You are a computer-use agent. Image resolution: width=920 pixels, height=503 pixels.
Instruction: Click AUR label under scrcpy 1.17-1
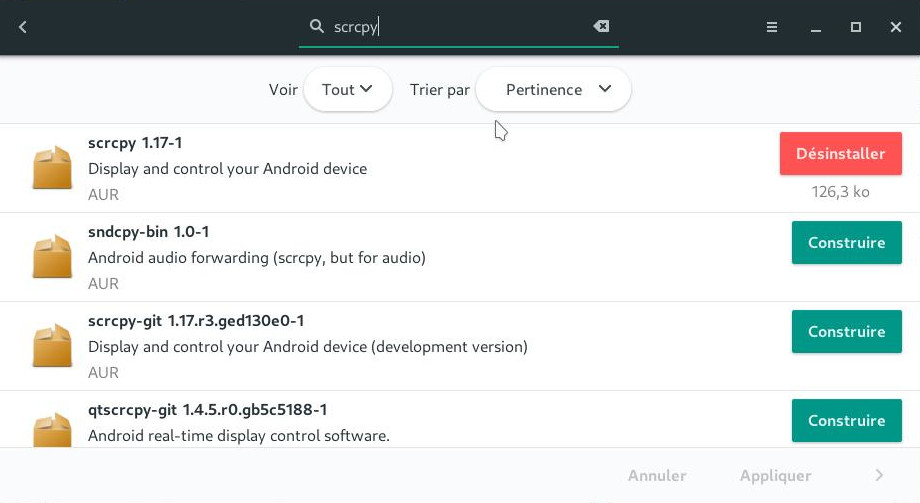tap(103, 194)
